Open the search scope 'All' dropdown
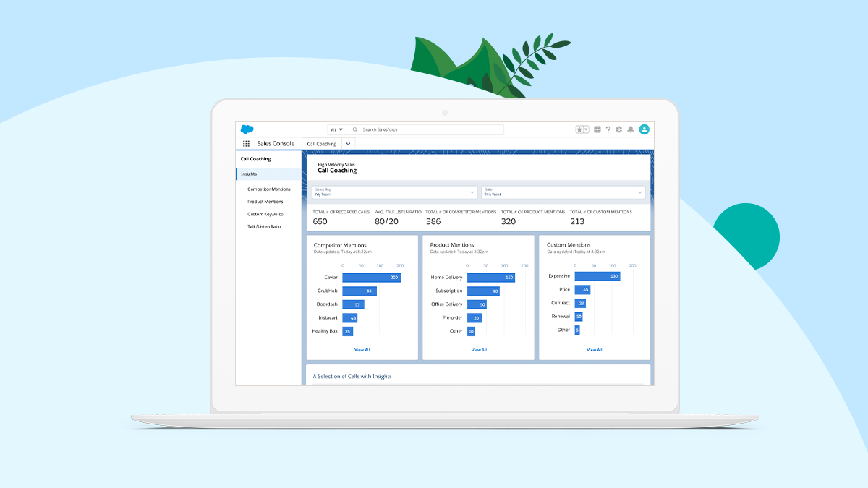Image resolution: width=868 pixels, height=488 pixels. [x=336, y=130]
